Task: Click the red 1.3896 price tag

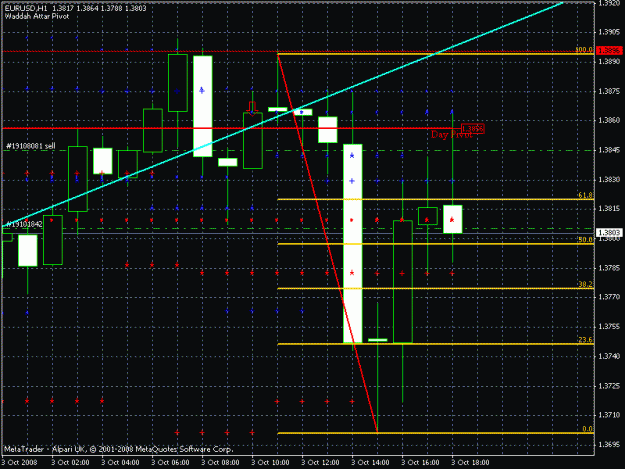Action: [x=609, y=51]
